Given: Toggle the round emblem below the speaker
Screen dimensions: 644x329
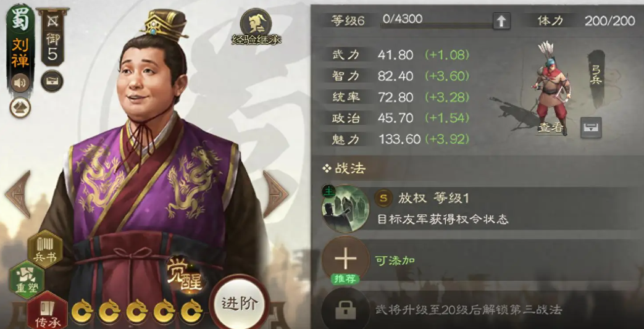Looking at the screenshot, I should point(20,107).
